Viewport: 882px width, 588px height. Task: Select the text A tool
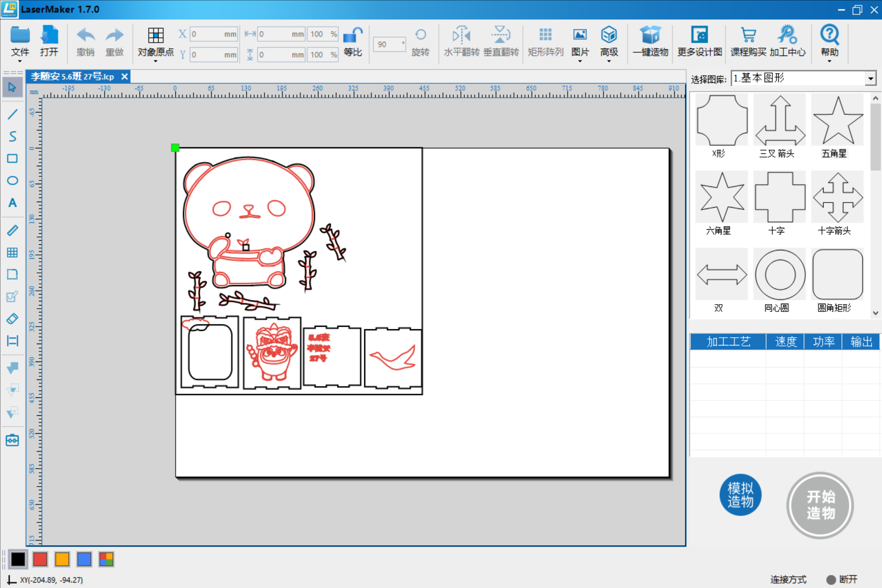pos(12,203)
